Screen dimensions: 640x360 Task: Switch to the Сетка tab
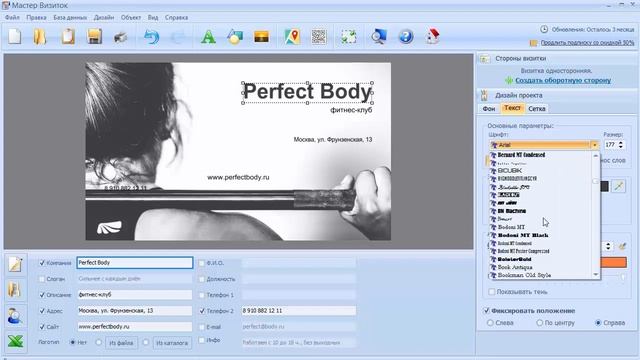(x=536, y=109)
